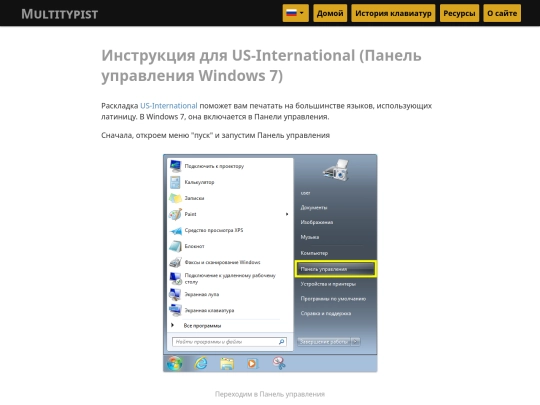Open the language flag dropdown

pyautogui.click(x=295, y=13)
